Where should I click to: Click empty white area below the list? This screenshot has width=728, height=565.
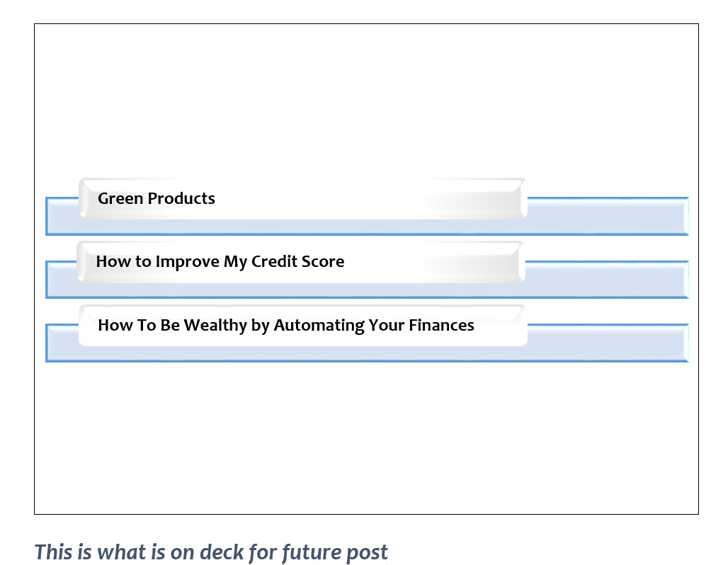coord(366,439)
